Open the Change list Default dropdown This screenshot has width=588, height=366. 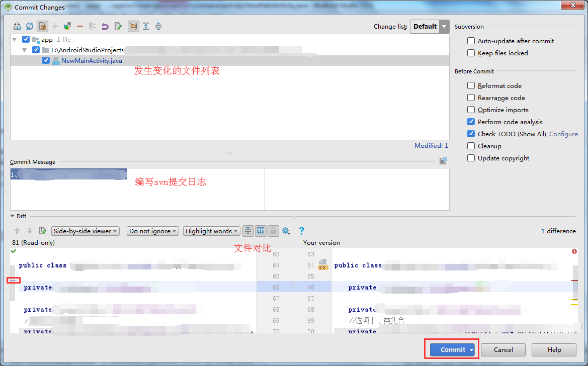tap(430, 27)
